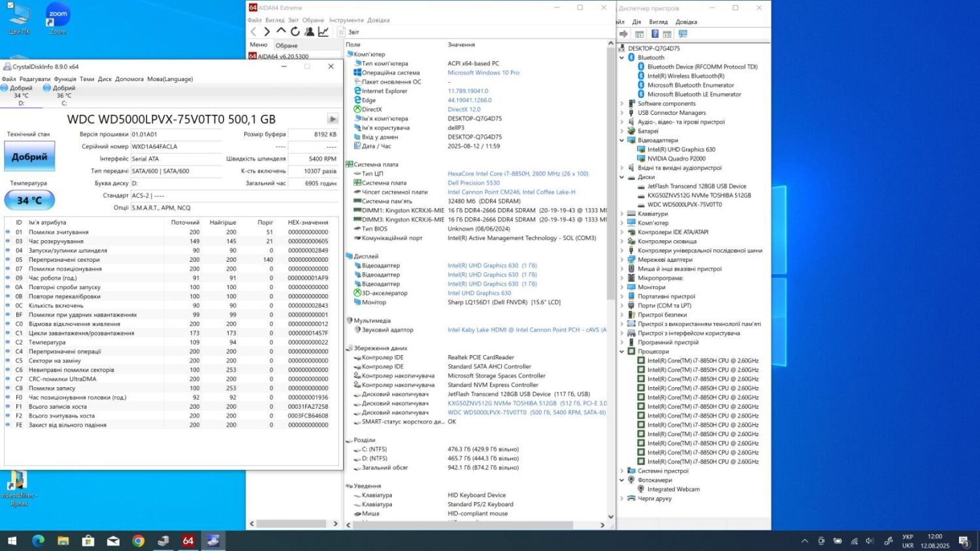Open the Функція menu in CrystalDiskInfo
Screen dimensions: 980x551
tap(65, 79)
